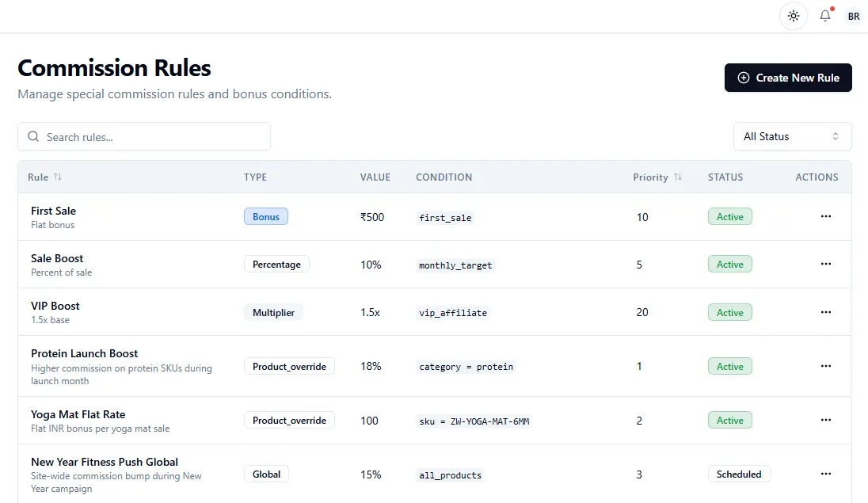Select New Year Fitness Push Global rule name
Viewport: 868px width, 503px height.
105,462
